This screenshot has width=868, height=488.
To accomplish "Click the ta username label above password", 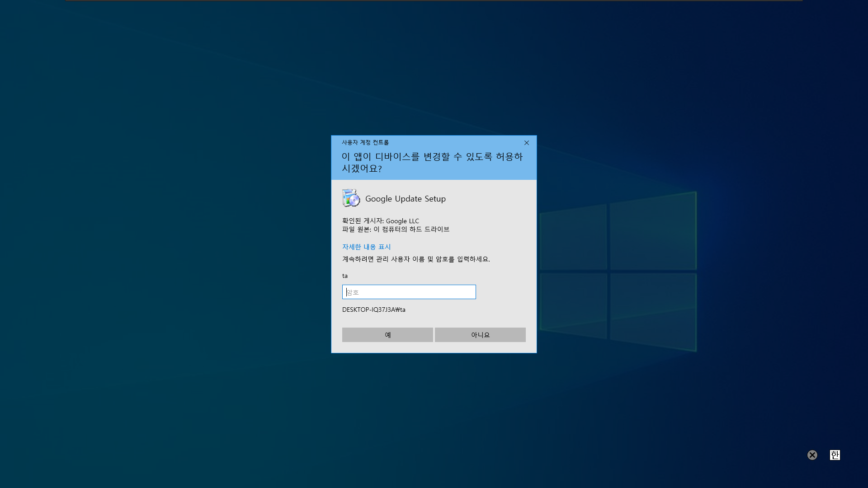I will (345, 276).
